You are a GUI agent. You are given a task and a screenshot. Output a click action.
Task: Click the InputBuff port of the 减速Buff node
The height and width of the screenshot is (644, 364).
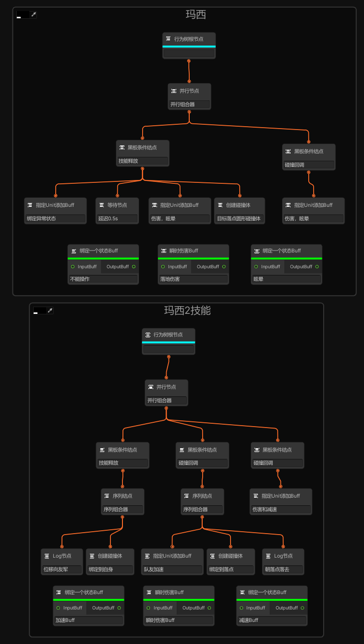coord(242,608)
